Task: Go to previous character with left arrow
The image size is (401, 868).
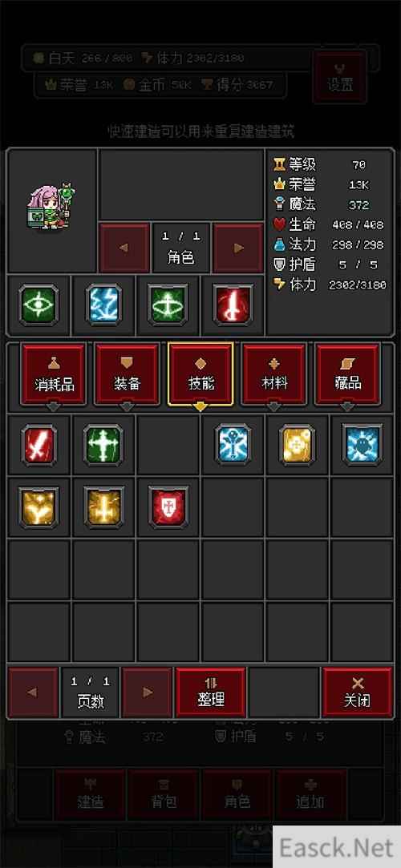Action: (x=124, y=248)
